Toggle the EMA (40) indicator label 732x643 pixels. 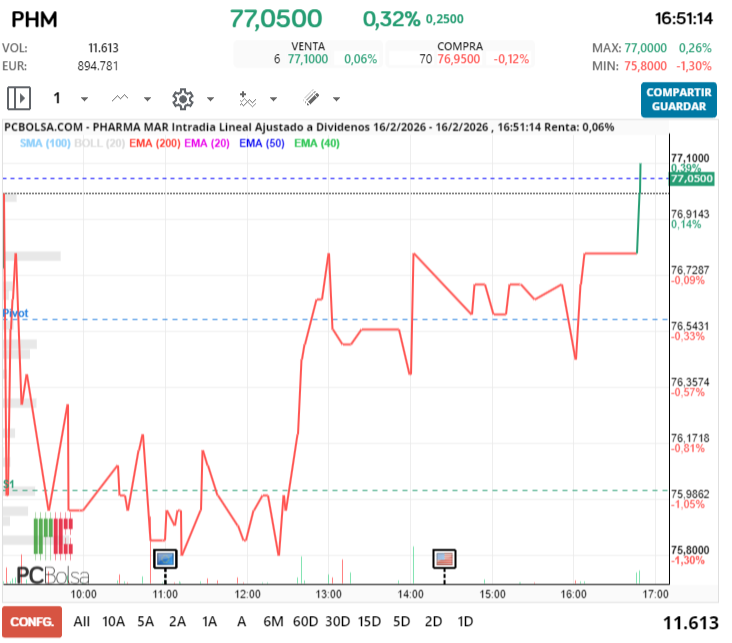[317, 143]
